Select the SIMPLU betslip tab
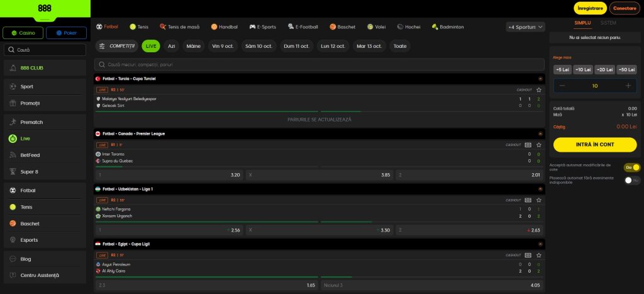The height and width of the screenshot is (294, 644). (582, 23)
